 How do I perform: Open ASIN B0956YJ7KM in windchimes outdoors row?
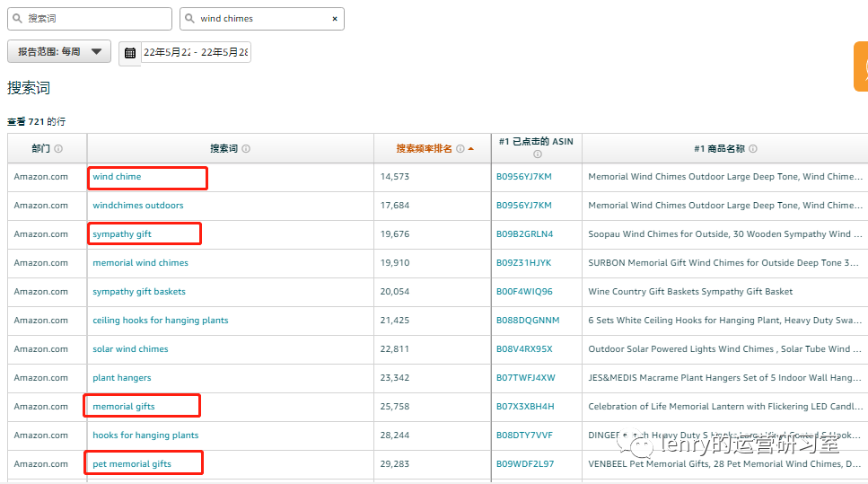523,206
